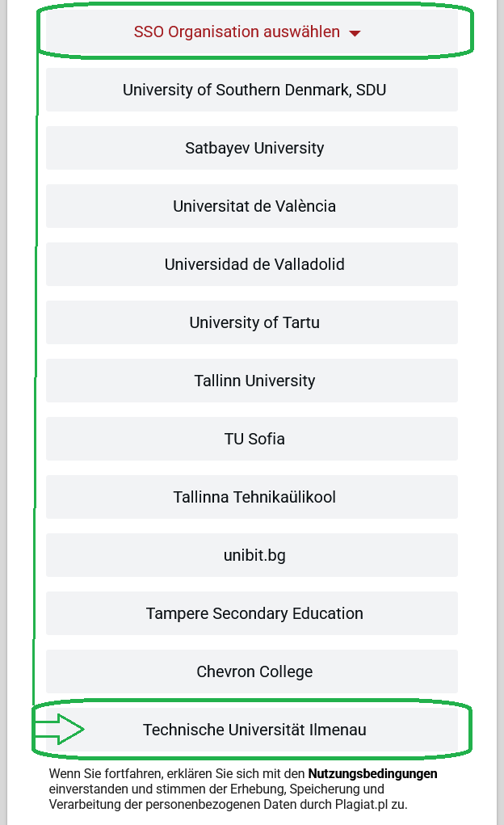
Task: Click the grey gap between Tartu and Tallinn
Action: coord(251,351)
